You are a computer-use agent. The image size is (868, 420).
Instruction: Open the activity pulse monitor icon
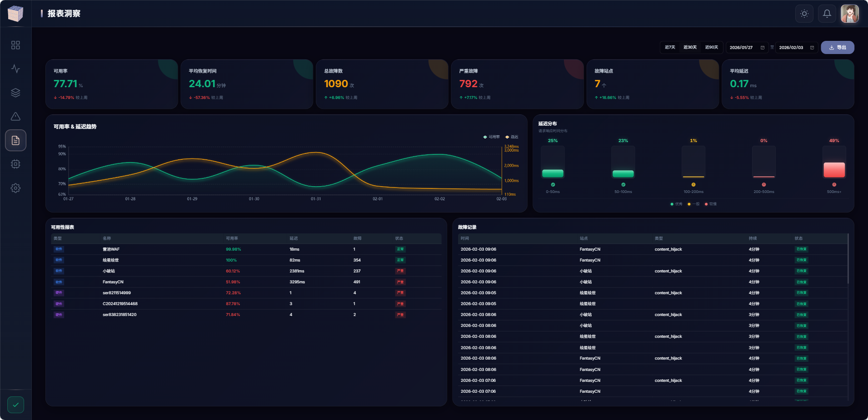click(15, 69)
